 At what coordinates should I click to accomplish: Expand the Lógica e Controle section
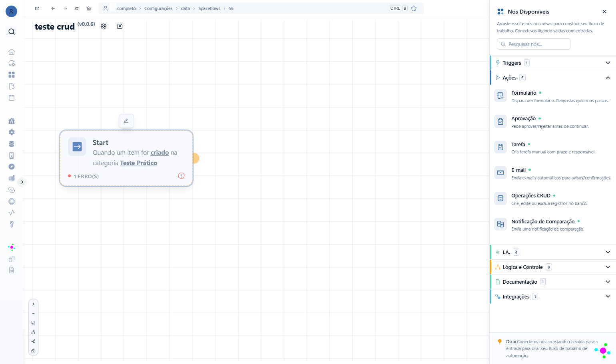pos(553,267)
